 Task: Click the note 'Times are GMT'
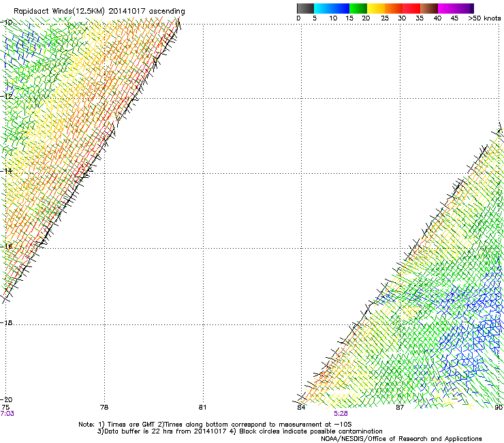tap(130, 425)
